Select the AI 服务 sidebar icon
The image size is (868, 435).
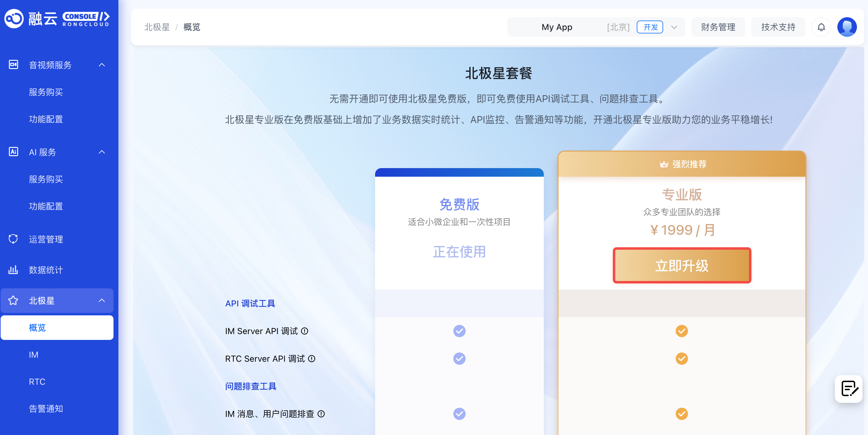[13, 152]
